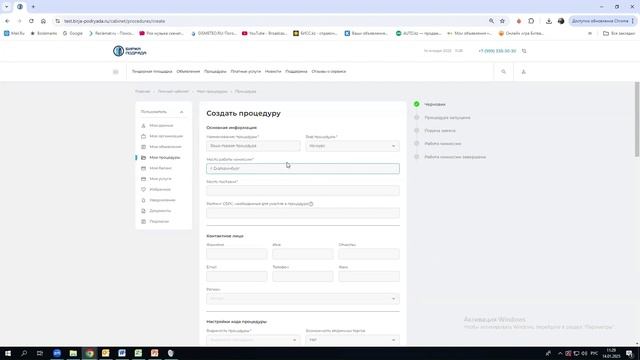Click the Место работы комиссии input field

pyautogui.click(x=303, y=168)
